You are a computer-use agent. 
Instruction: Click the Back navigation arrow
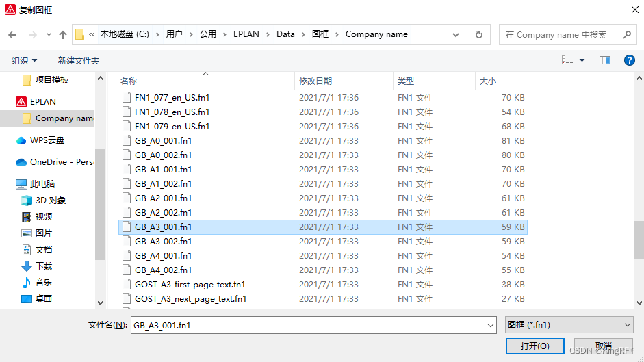coord(12,34)
